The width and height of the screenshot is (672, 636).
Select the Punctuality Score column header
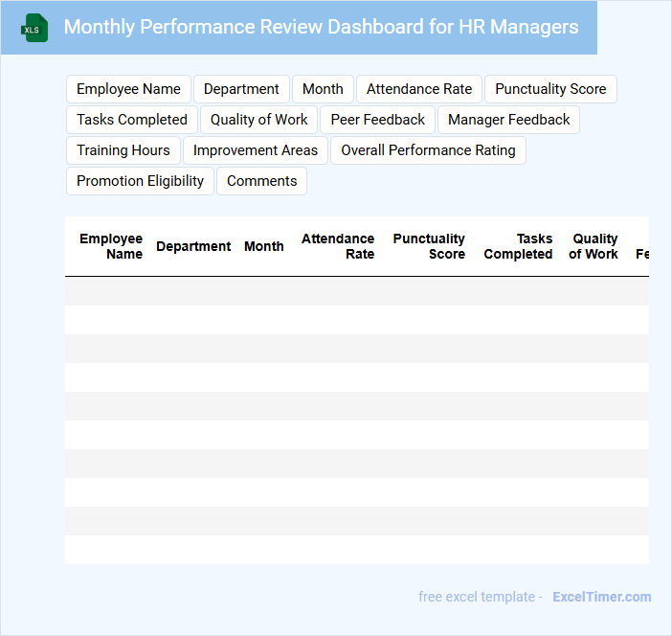429,246
